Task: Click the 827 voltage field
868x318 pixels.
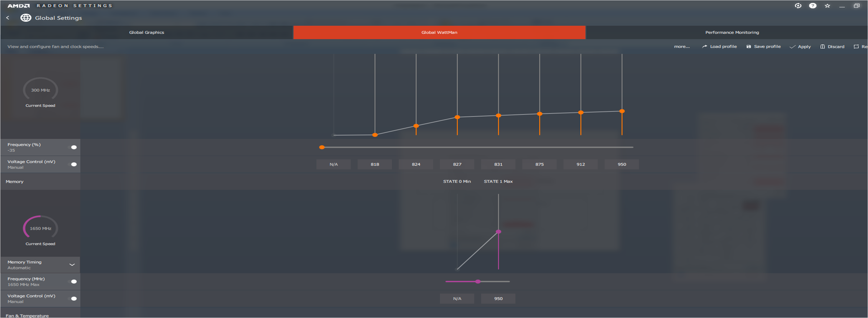Action: [x=457, y=165]
